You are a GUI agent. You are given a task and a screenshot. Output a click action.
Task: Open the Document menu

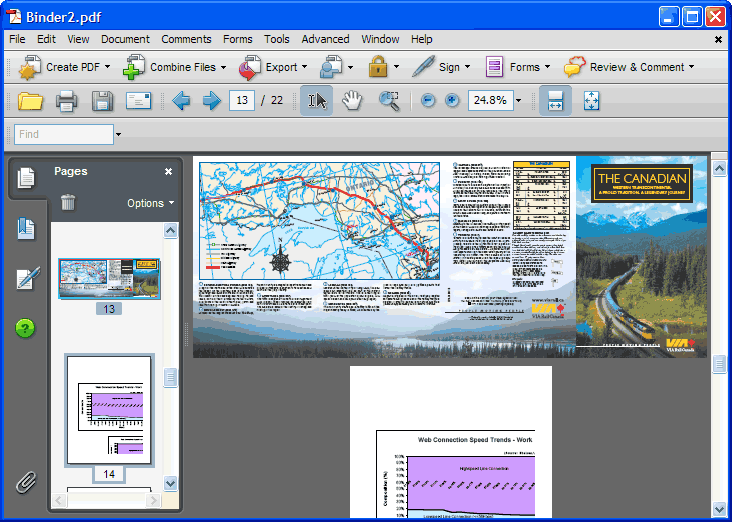(x=125, y=39)
